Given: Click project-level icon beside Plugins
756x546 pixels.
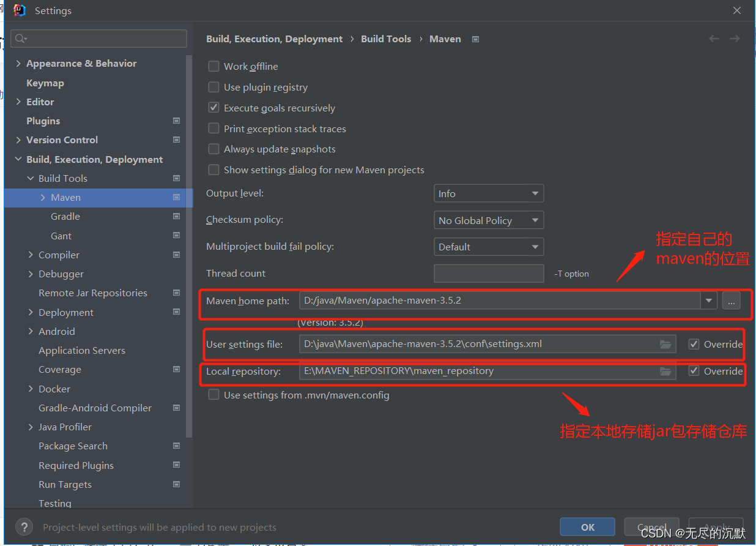Looking at the screenshot, I should [176, 121].
